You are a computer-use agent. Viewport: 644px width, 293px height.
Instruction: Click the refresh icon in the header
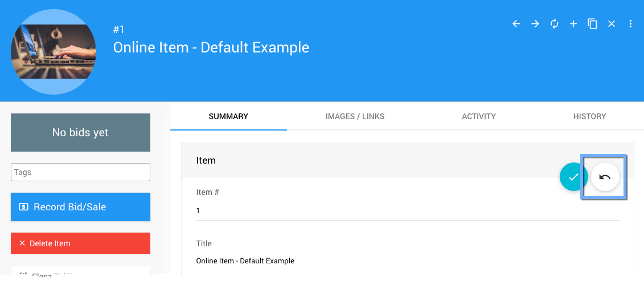pos(554,24)
